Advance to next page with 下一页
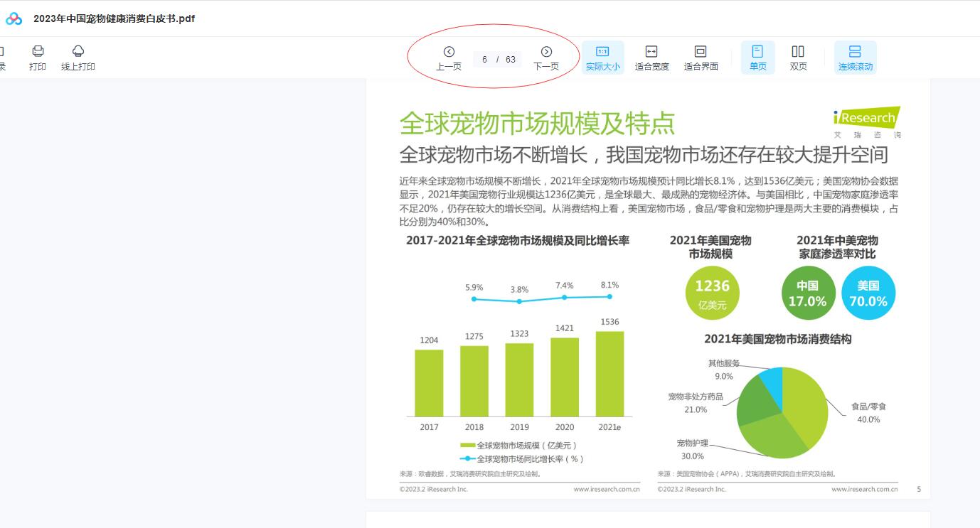 point(546,57)
